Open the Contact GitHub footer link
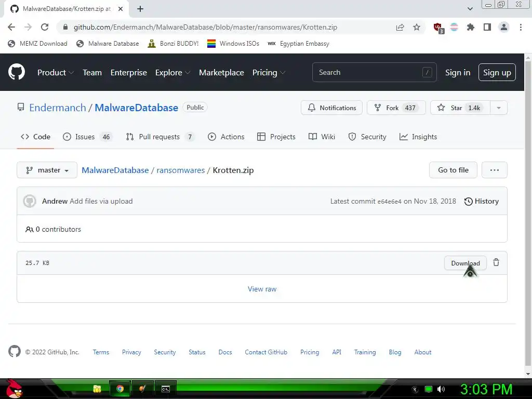This screenshot has height=399, width=532. point(266,352)
